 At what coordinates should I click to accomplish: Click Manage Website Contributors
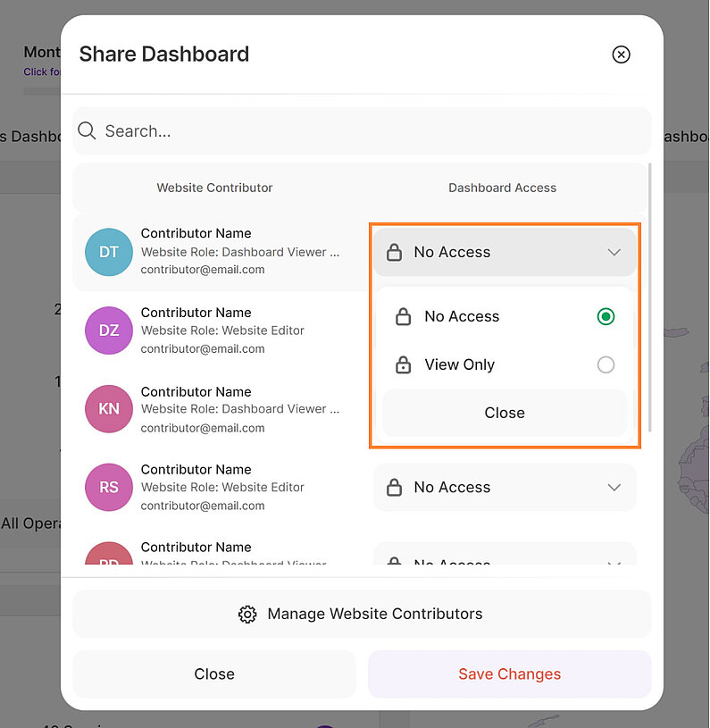[374, 615]
